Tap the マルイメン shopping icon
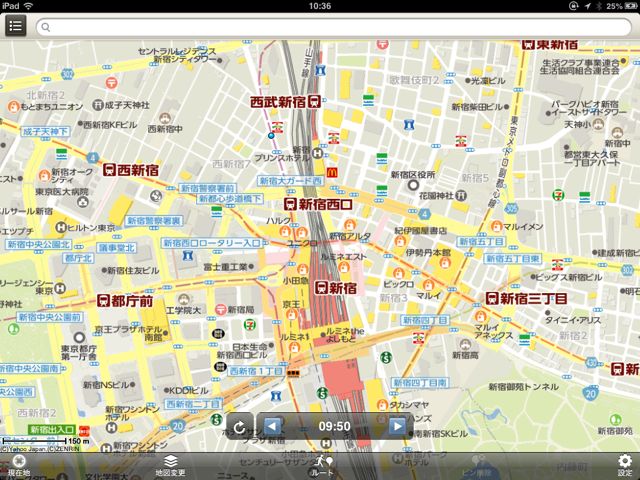This screenshot has height=480, width=640. [496, 226]
